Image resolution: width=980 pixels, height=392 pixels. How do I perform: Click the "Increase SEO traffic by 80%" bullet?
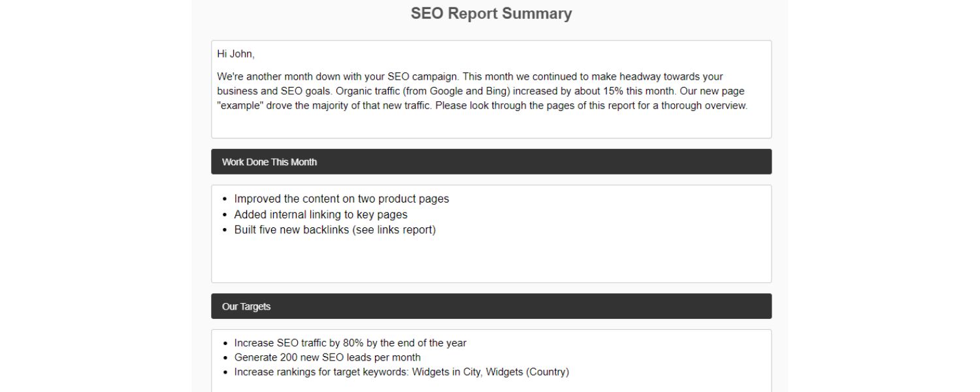[x=350, y=343]
